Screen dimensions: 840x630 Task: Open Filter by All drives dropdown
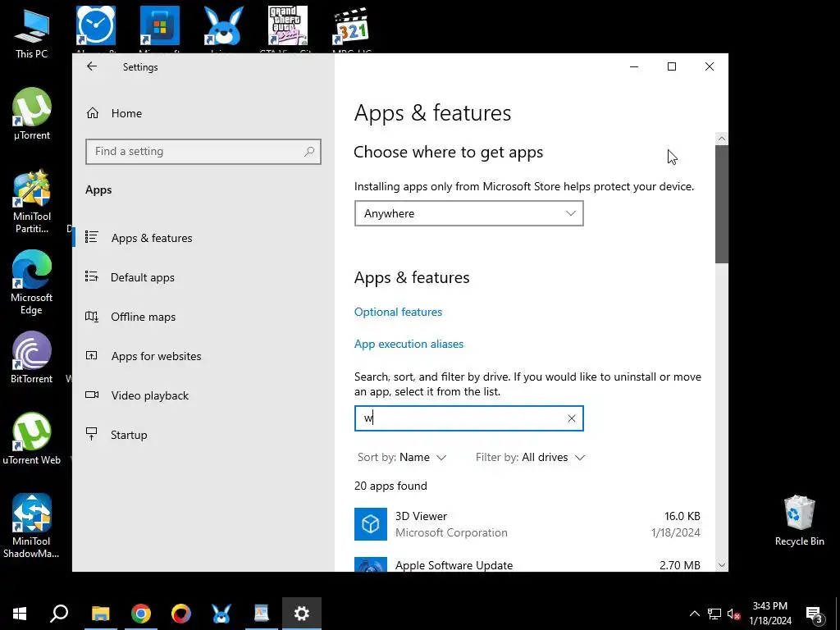(x=531, y=457)
